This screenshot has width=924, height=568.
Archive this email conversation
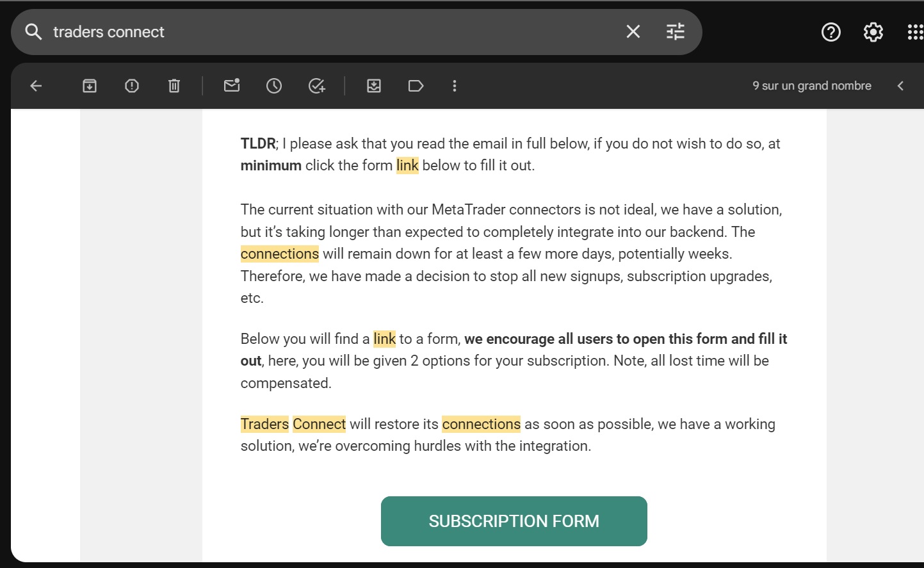90,86
